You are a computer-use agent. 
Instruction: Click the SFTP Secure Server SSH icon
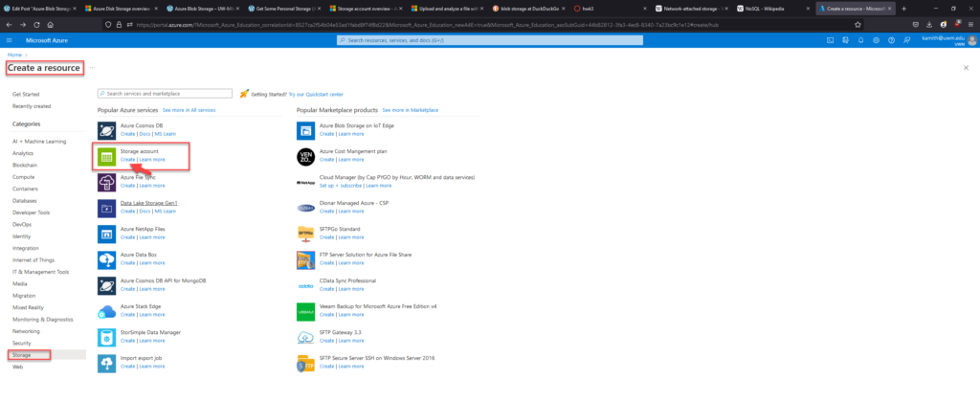pos(305,364)
